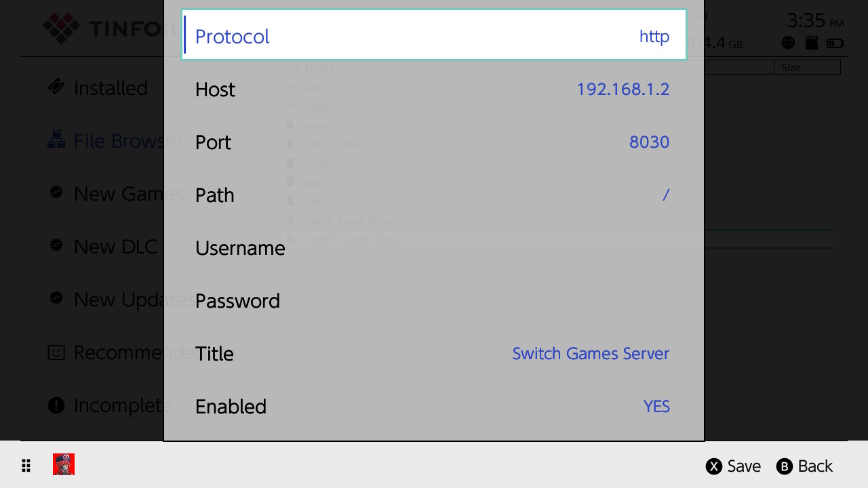Select the Password field row
Viewport: 868px width, 488px height.
433,301
